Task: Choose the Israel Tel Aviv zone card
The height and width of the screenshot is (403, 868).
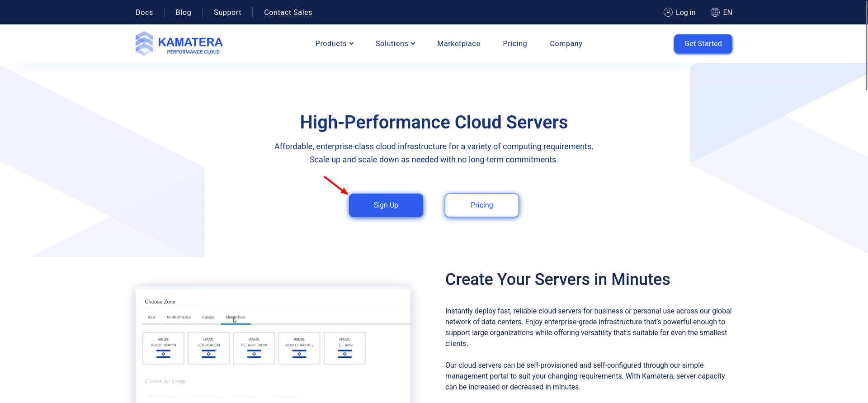Action: 344,348
